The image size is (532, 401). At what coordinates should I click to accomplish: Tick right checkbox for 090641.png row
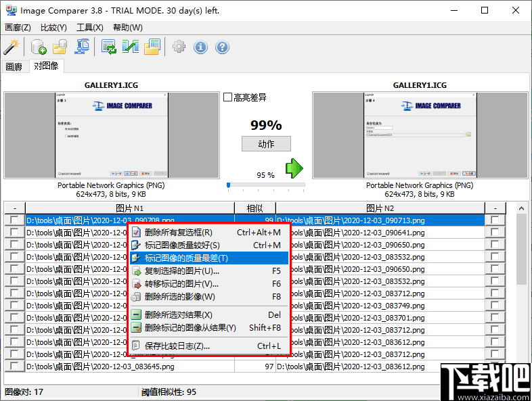click(495, 233)
